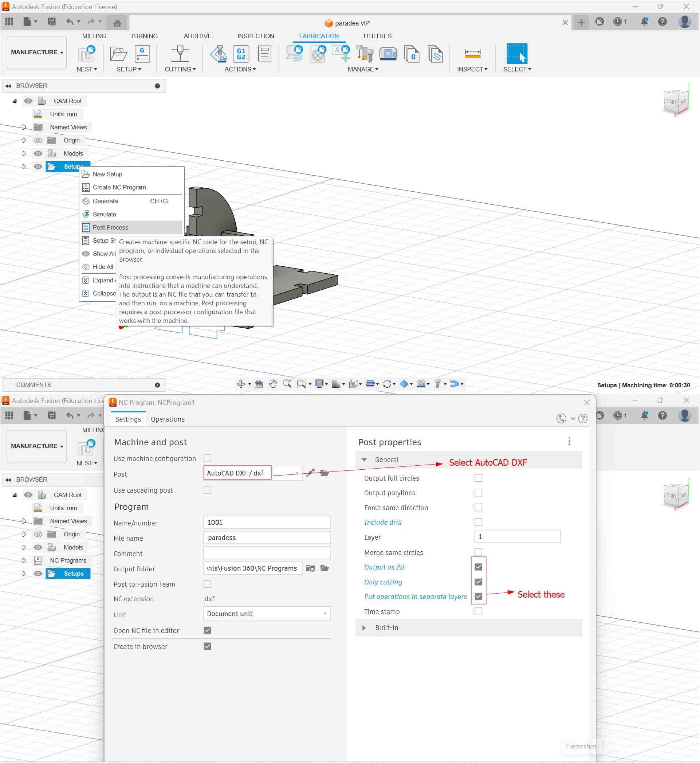The height and width of the screenshot is (763, 700).
Task: Toggle visibility of the Models node
Action: coord(38,153)
